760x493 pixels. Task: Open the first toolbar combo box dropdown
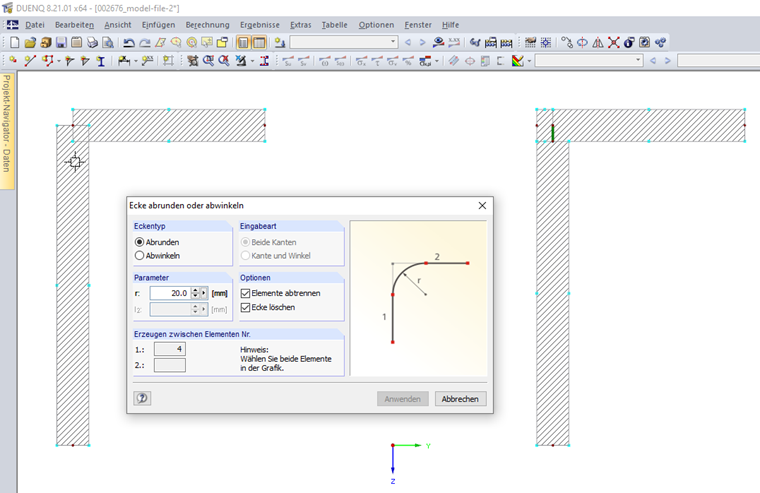click(393, 42)
